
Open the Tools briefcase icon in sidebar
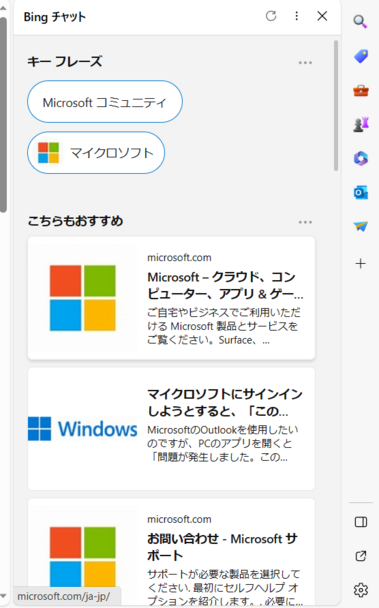click(361, 91)
